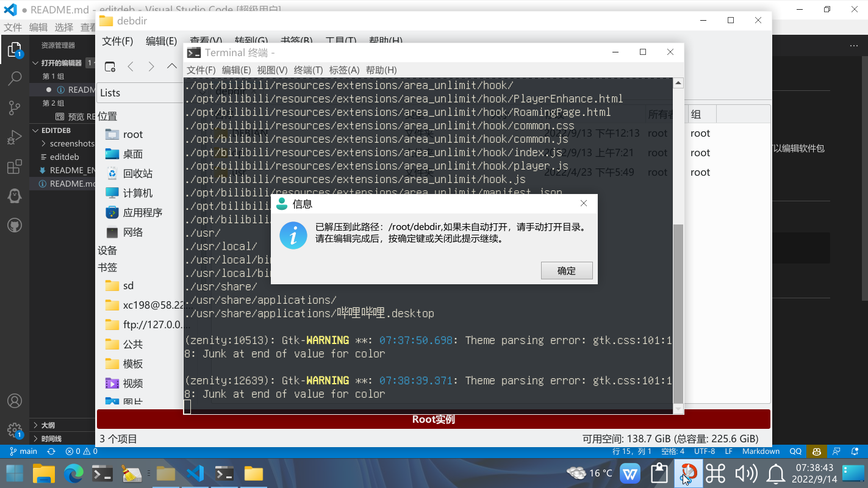
Task: Open GitHub view in activity bar
Action: (15, 225)
